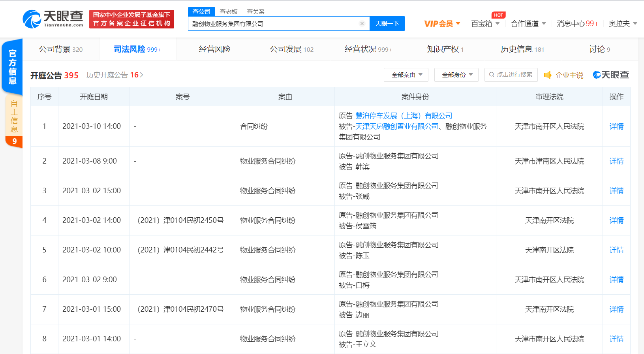View 详情 for the 陈玉 case
The image size is (644, 354).
pos(616,250)
